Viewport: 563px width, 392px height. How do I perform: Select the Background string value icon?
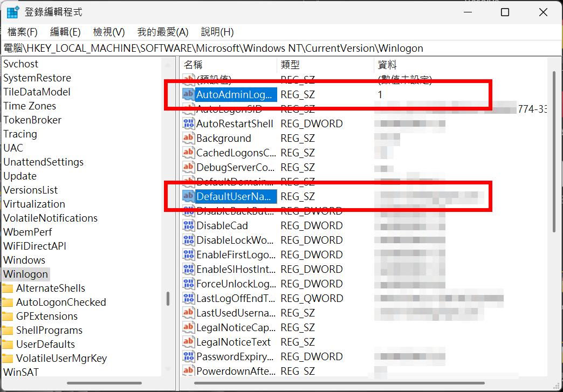tap(189, 138)
